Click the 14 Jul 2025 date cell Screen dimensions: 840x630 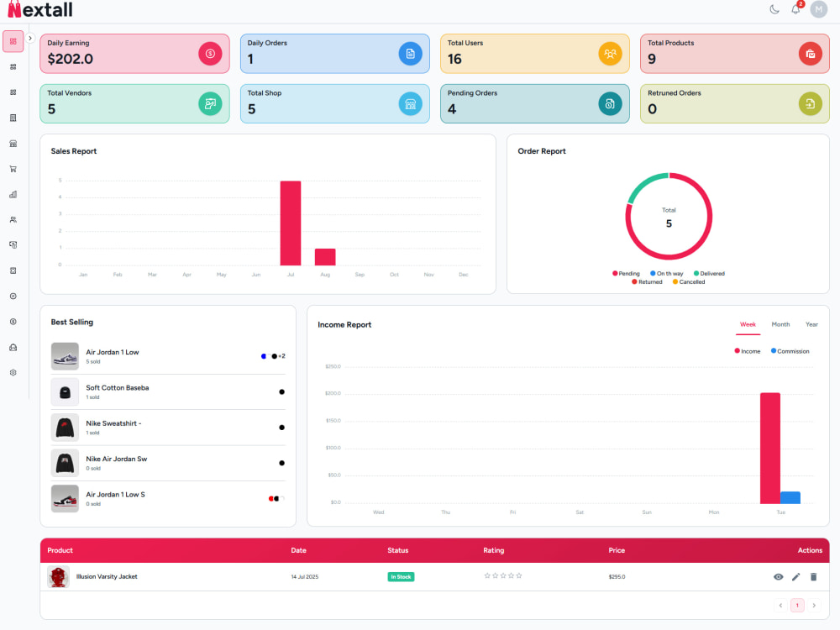[305, 577]
